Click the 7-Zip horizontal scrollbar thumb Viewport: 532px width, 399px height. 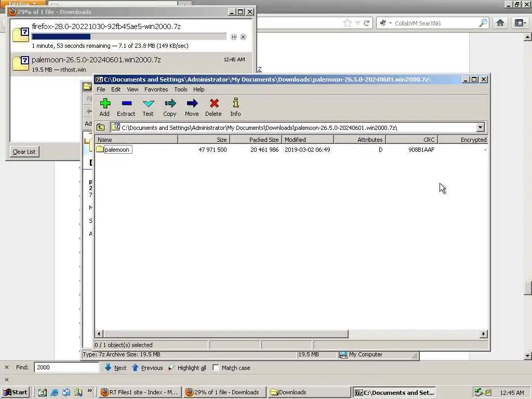tap(225, 334)
